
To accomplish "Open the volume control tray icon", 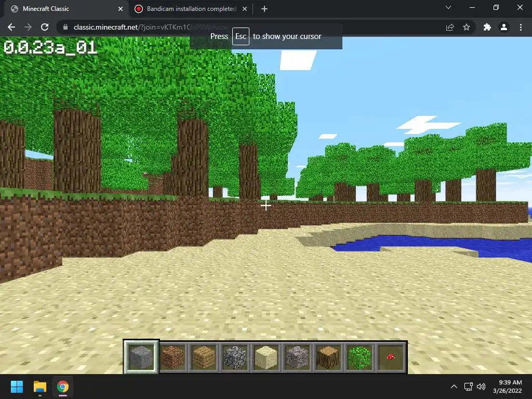I will click(481, 387).
